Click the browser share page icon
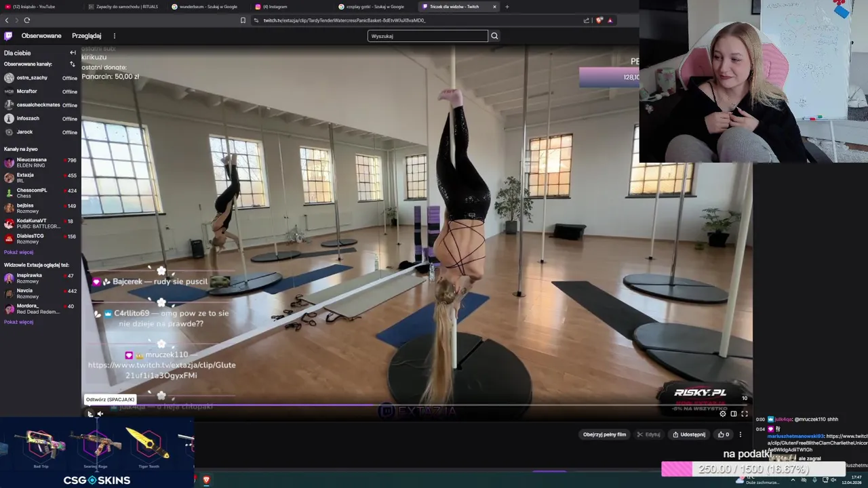Screen dimensions: 868x488 click(x=587, y=20)
